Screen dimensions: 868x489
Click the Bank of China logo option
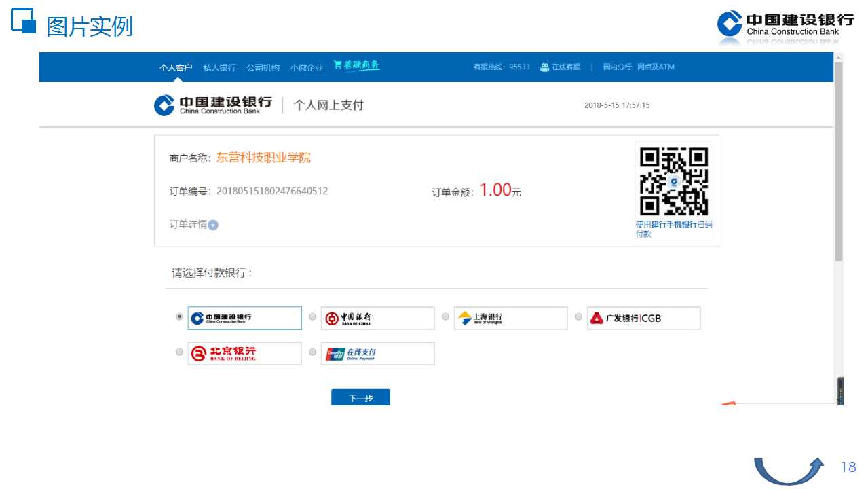click(x=377, y=318)
